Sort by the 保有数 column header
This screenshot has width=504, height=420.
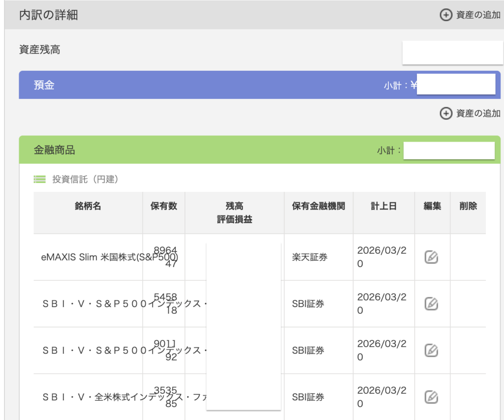pos(163,206)
